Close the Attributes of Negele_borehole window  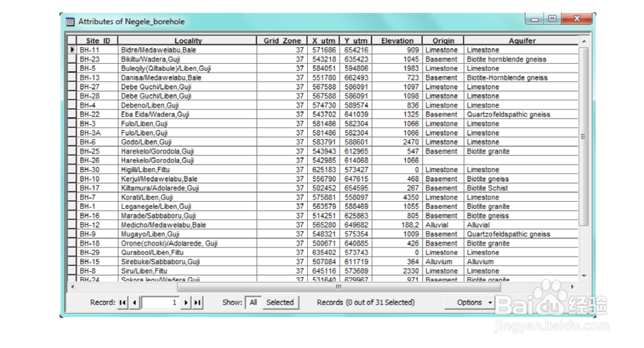click(x=576, y=19)
